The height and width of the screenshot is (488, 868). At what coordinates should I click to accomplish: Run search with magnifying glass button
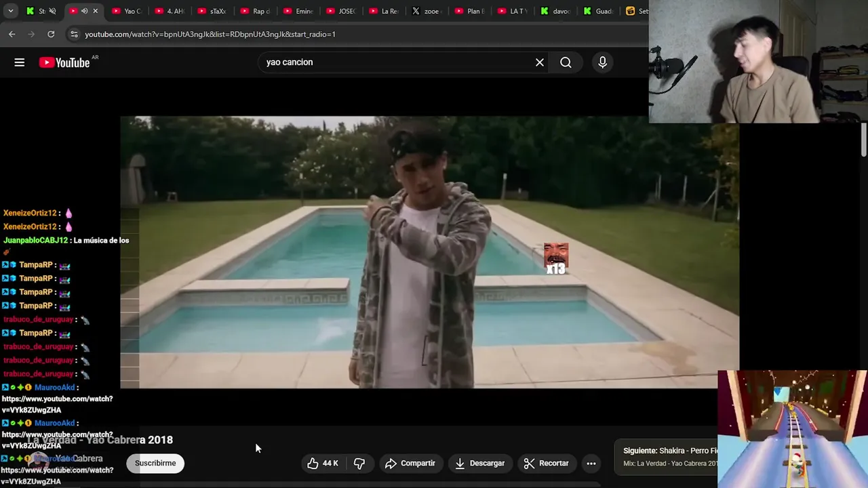point(566,62)
